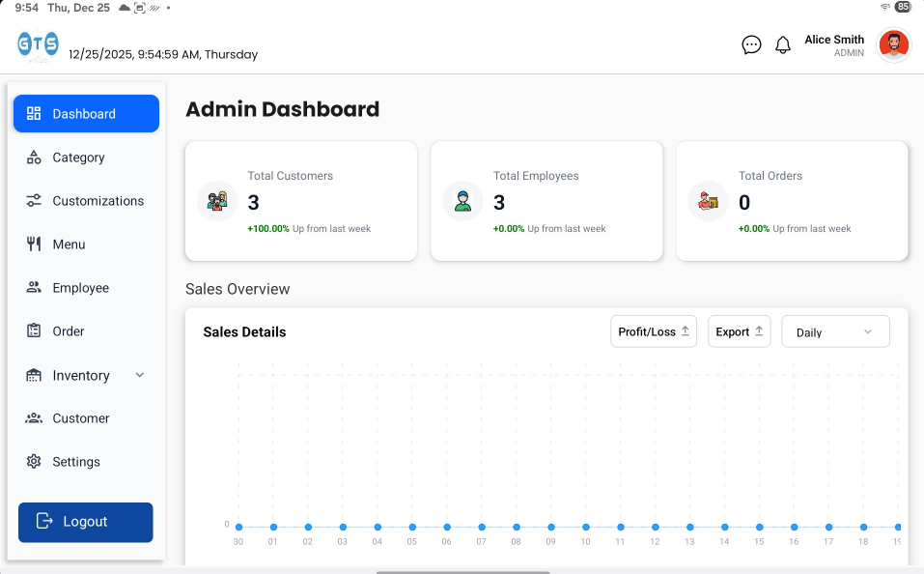Viewport: 924px width, 574px height.
Task: Click the chart data point for 18
Action: [x=863, y=527]
